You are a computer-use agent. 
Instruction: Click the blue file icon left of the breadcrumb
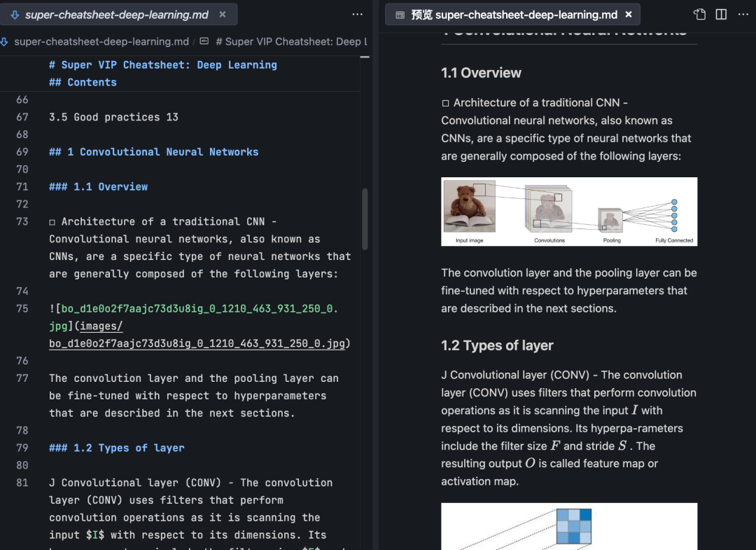click(x=6, y=41)
